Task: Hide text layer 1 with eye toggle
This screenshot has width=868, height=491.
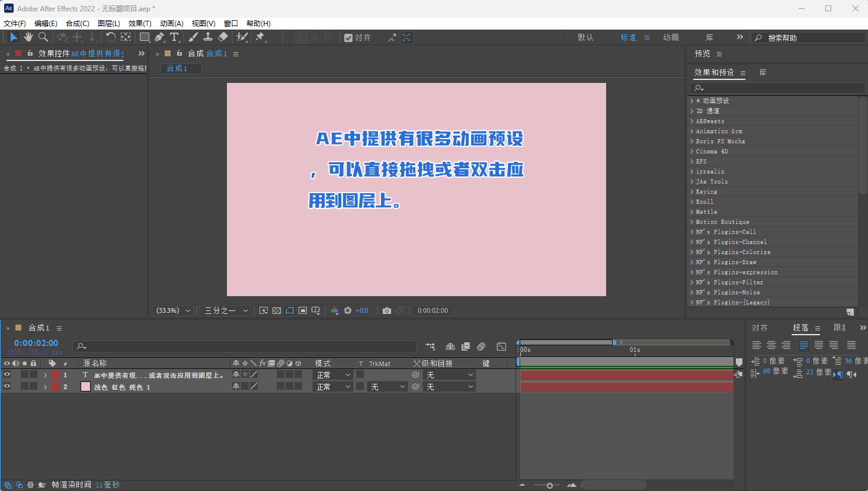Action: 7,375
